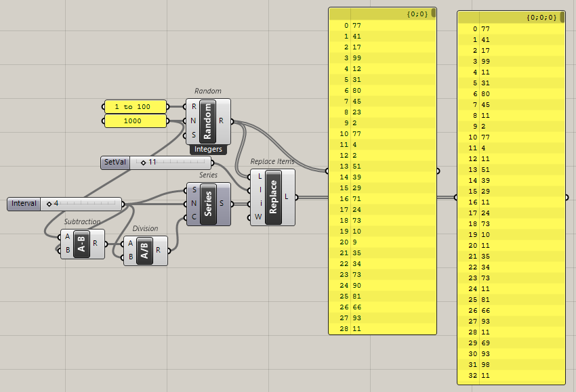Click the {0;0;0} header of the rightmost panel

[x=542, y=18]
